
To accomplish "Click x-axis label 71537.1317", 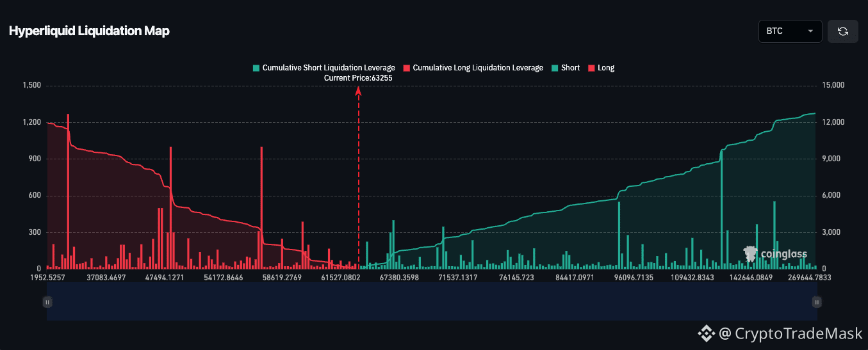I will [x=457, y=278].
